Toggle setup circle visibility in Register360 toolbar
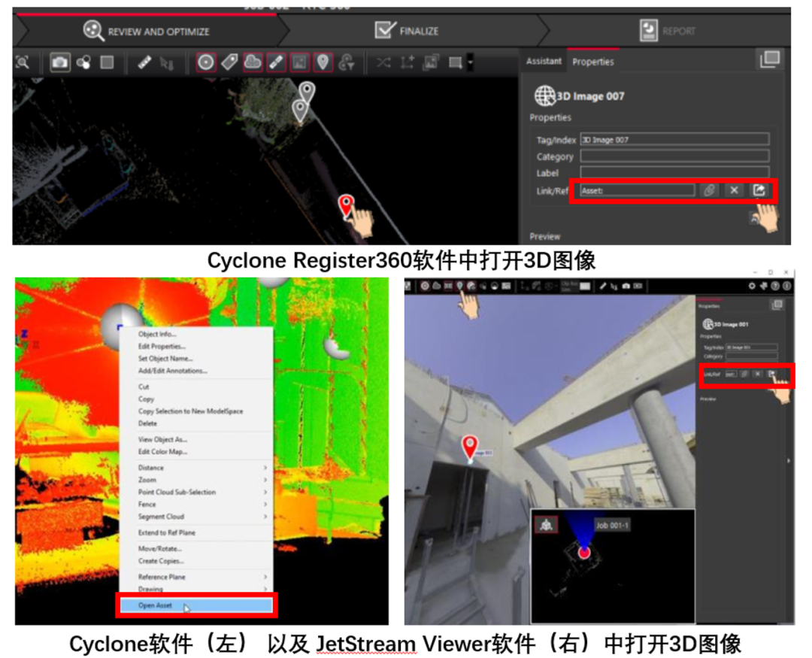The image size is (812, 658). [x=205, y=62]
